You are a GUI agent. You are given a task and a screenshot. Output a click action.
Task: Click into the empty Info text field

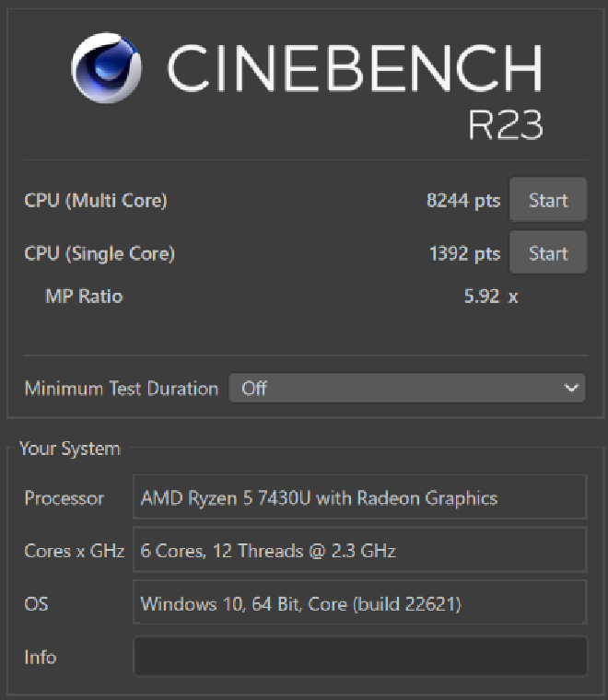click(x=360, y=657)
